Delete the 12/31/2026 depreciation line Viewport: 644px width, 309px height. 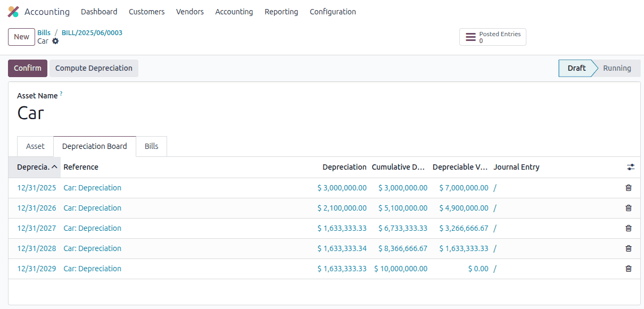[628, 208]
